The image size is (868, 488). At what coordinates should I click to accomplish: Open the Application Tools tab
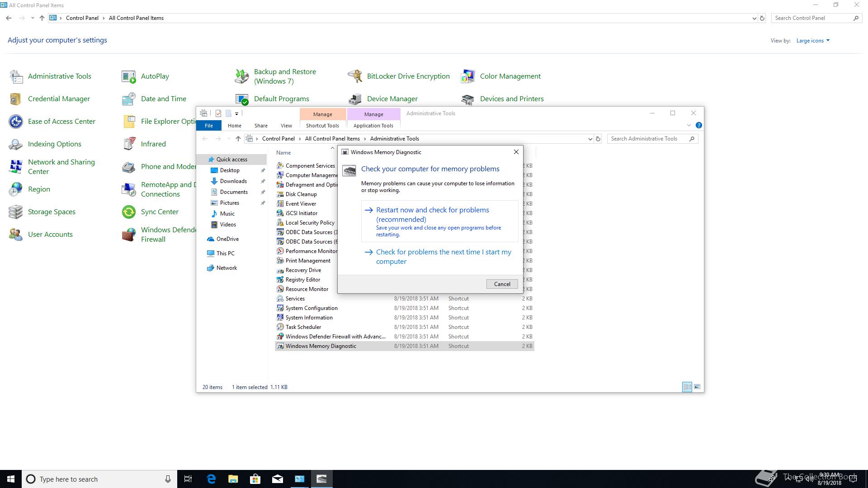point(373,126)
